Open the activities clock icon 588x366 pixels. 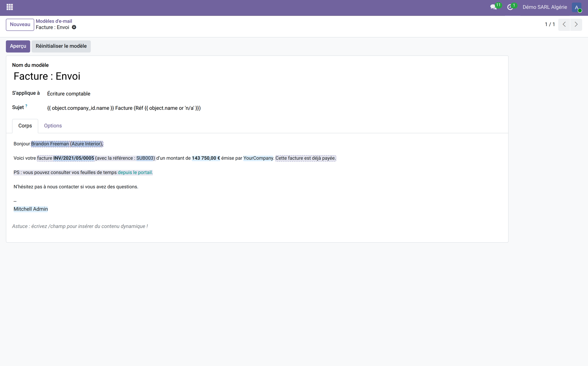coord(510,7)
